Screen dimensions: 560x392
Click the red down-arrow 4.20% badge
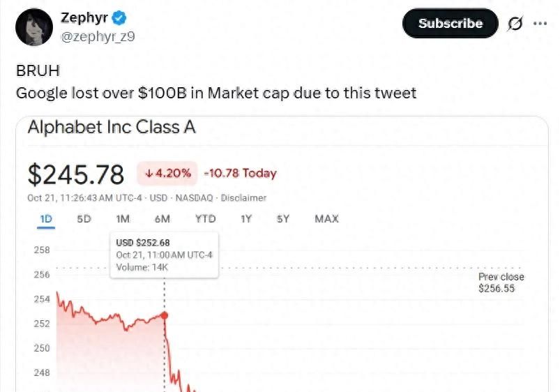point(167,174)
